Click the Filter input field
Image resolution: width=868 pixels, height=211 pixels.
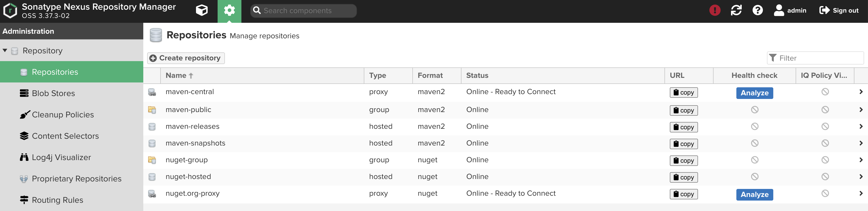pos(815,58)
